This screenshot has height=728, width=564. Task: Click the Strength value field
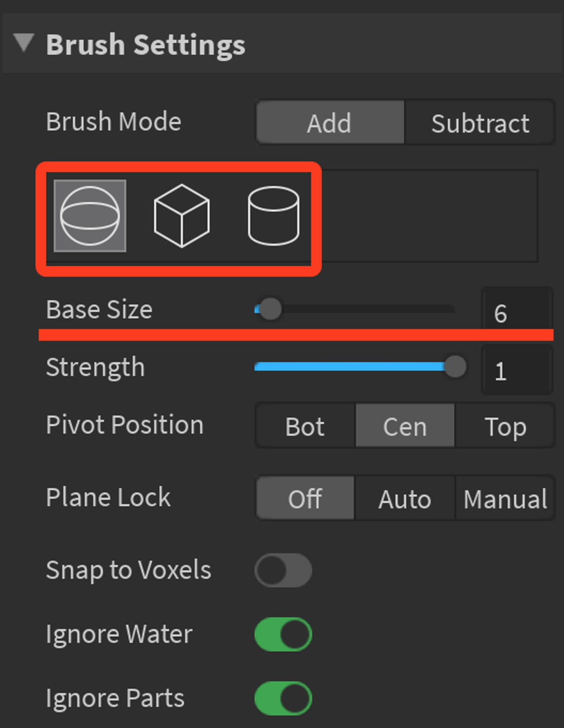point(516,370)
